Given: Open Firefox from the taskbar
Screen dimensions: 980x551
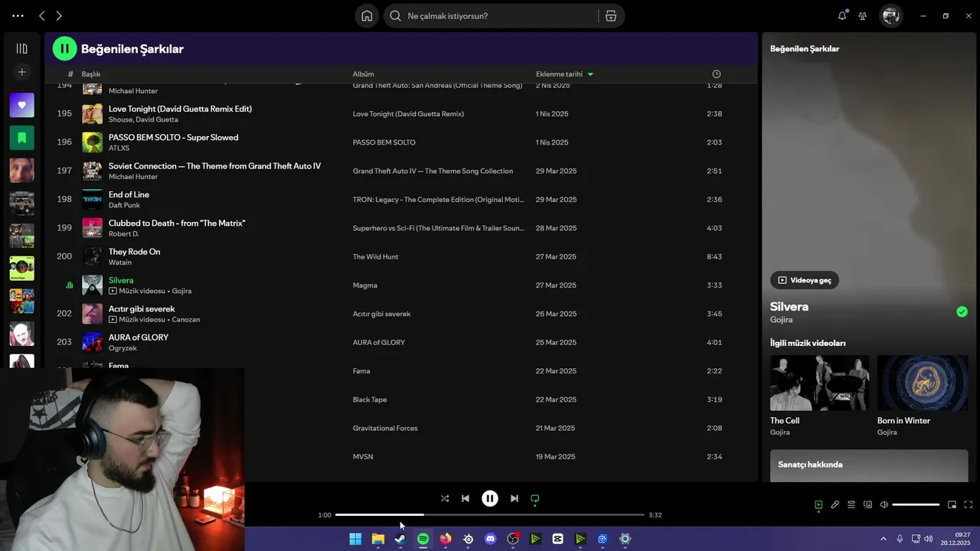Looking at the screenshot, I should (x=446, y=539).
